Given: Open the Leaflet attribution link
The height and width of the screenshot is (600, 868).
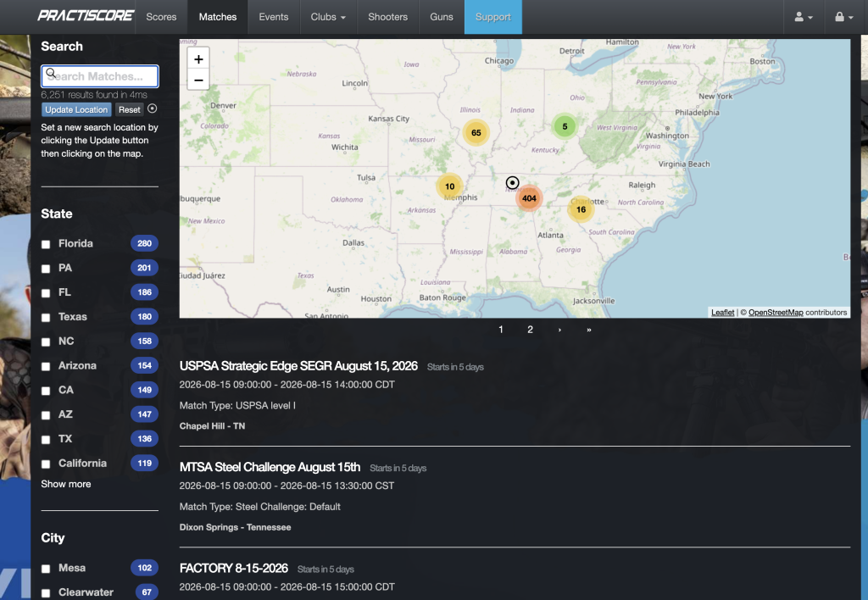Looking at the screenshot, I should click(722, 312).
